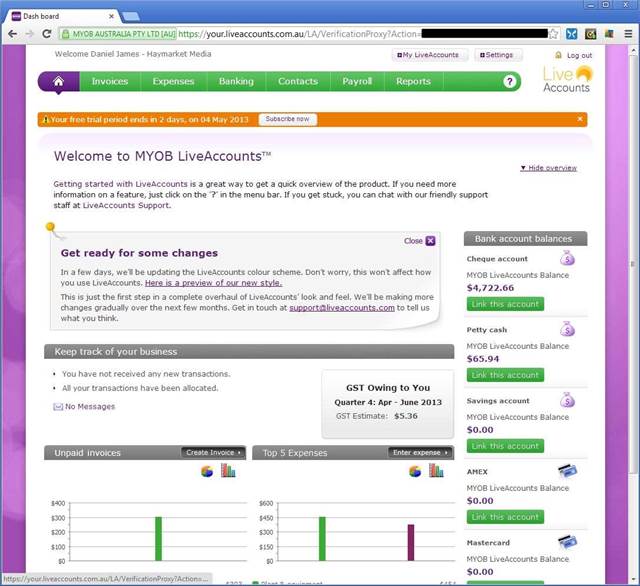Bookmark page with the star icon
The height and width of the screenshot is (586, 640).
553,34
